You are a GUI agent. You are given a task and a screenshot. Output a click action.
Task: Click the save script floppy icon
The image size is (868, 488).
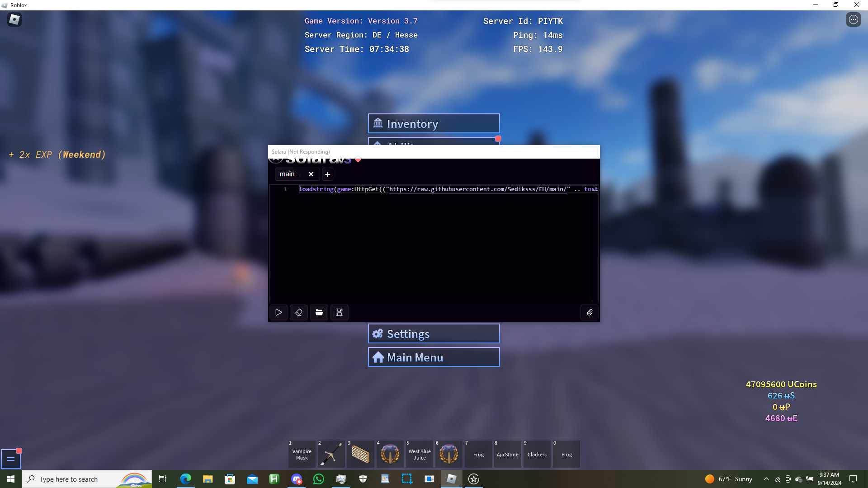[340, 312]
